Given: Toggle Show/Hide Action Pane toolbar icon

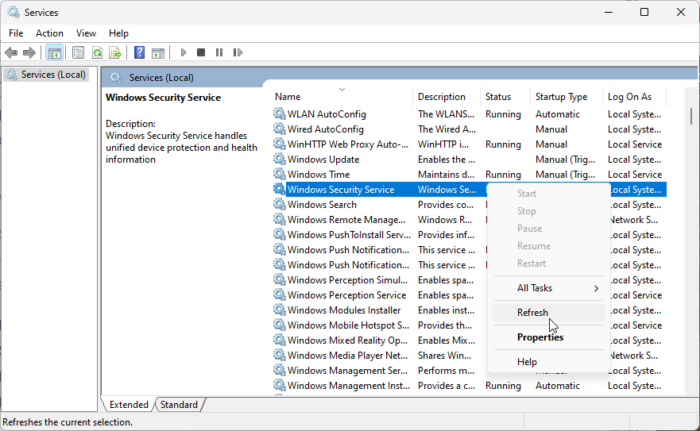Looking at the screenshot, I should 158,53.
